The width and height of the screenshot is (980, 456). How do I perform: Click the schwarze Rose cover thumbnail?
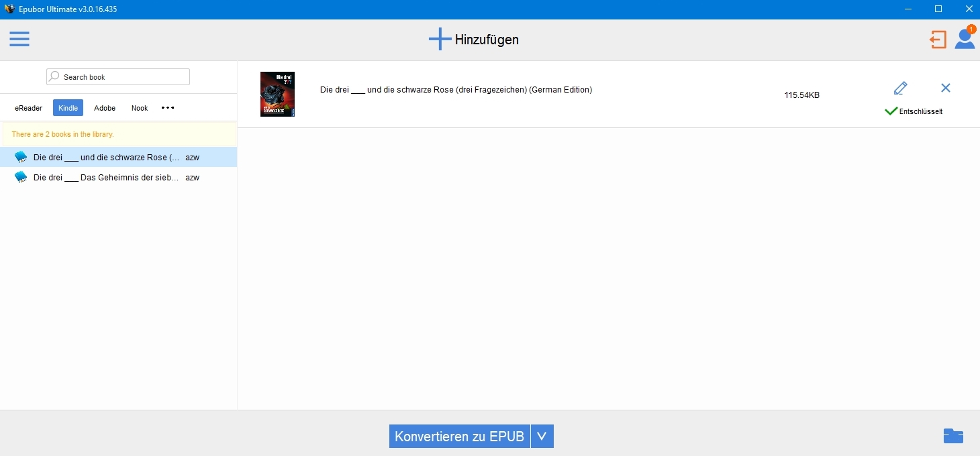coord(277,94)
